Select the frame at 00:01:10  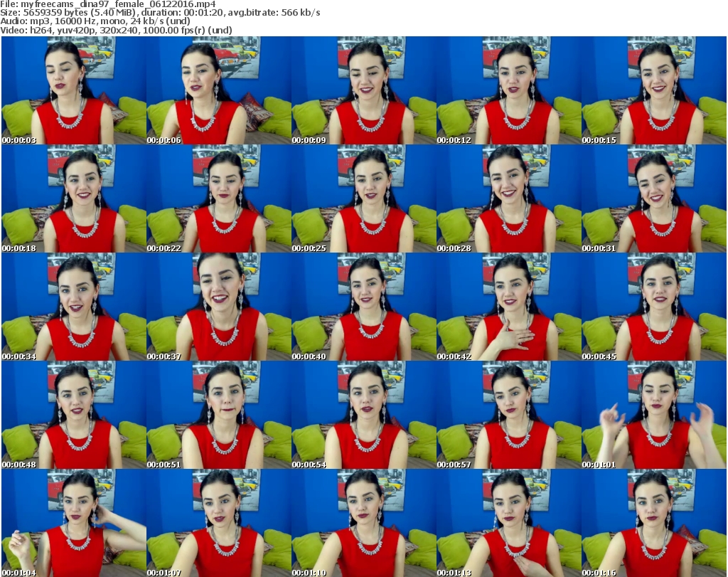[x=363, y=523]
